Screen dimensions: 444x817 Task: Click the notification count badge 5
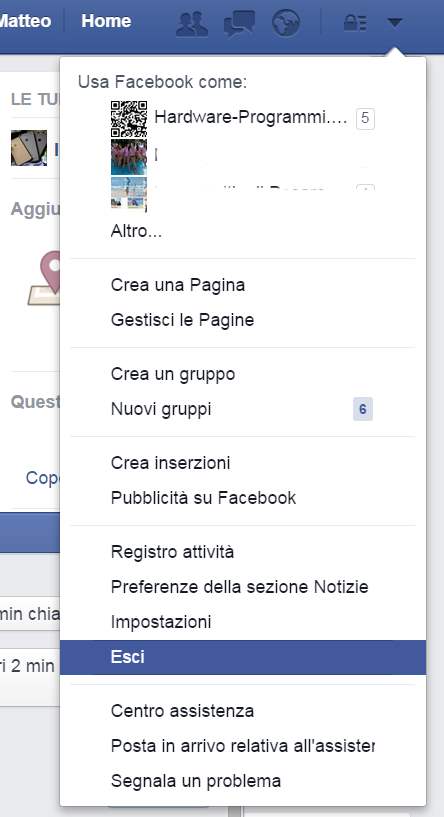pyautogui.click(x=365, y=118)
